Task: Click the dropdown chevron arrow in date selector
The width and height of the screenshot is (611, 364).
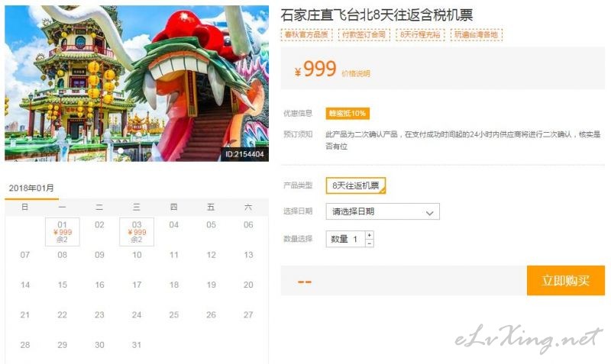Action: pos(429,213)
